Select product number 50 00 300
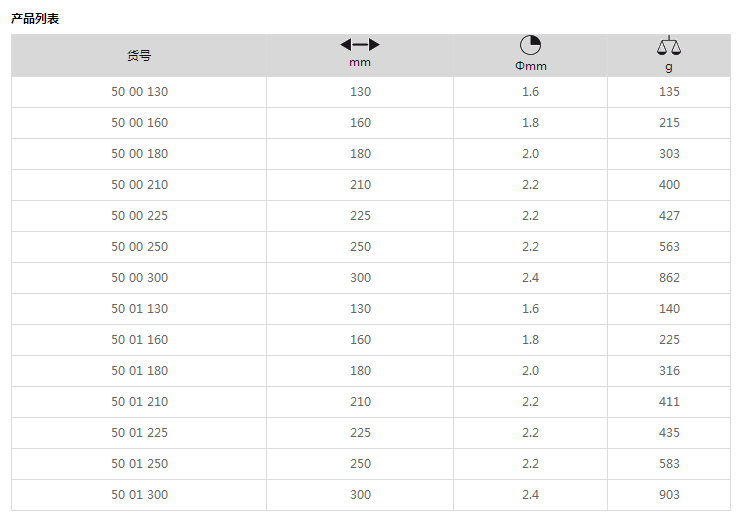The image size is (743, 523). [139, 278]
